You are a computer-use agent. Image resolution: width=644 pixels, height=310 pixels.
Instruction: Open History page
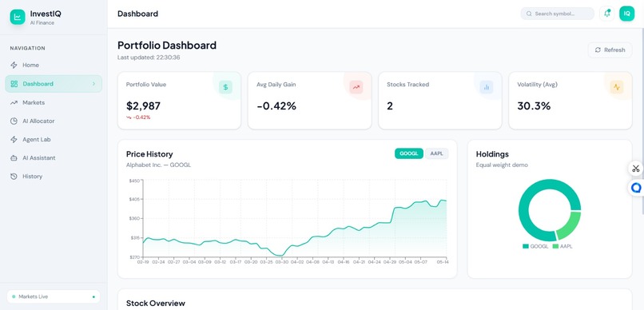click(54, 177)
